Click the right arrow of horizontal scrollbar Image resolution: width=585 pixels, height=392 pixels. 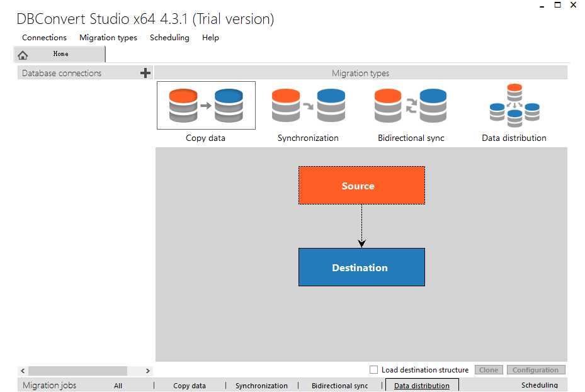coord(148,371)
